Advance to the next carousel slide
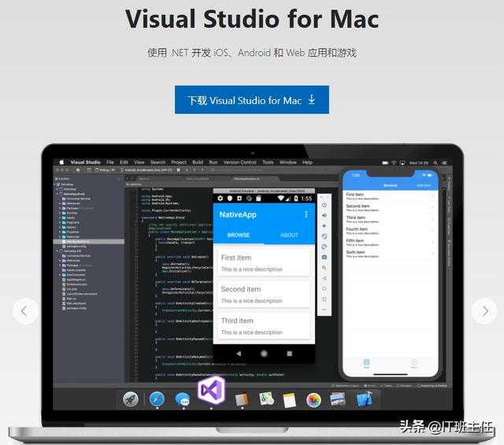This screenshot has height=445, width=504. [x=484, y=311]
